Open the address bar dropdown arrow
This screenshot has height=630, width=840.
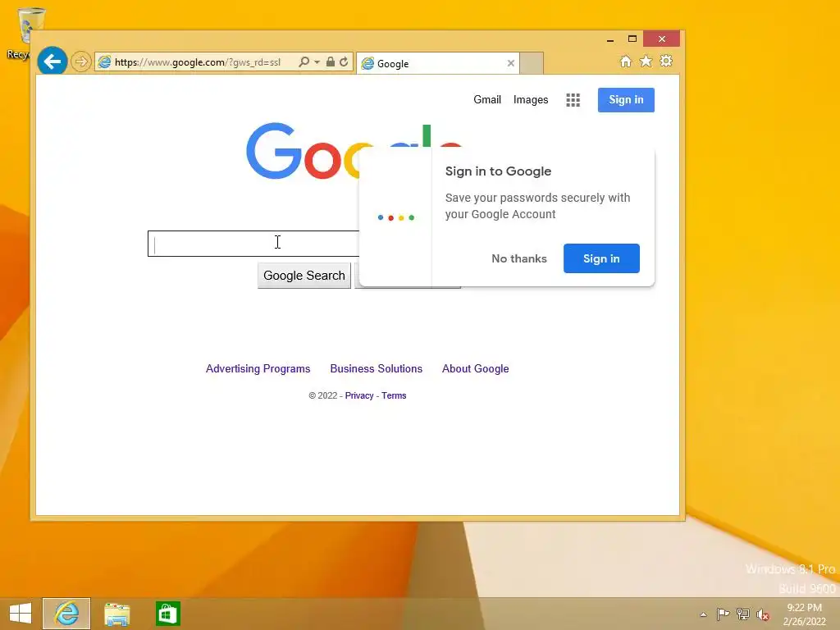point(317,62)
